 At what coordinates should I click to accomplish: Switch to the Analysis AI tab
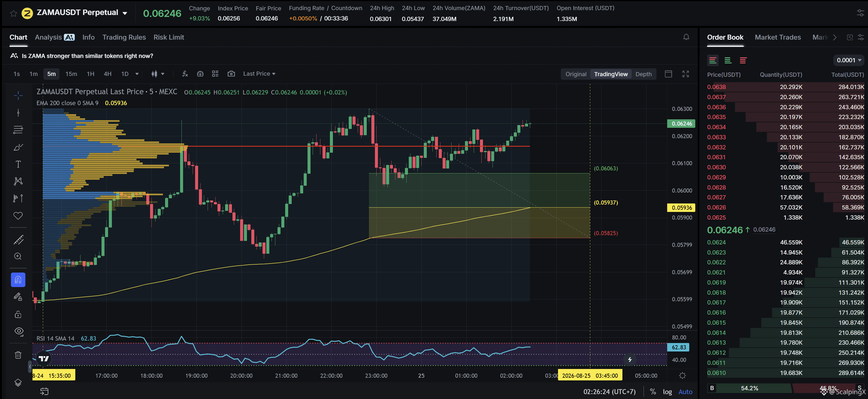[x=55, y=37]
